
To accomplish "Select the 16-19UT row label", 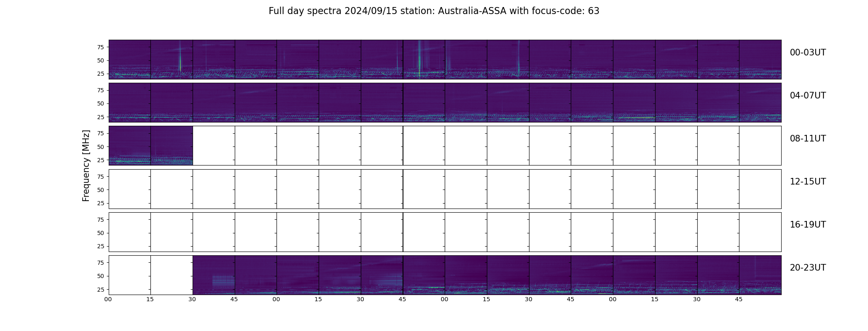I will tap(808, 225).
